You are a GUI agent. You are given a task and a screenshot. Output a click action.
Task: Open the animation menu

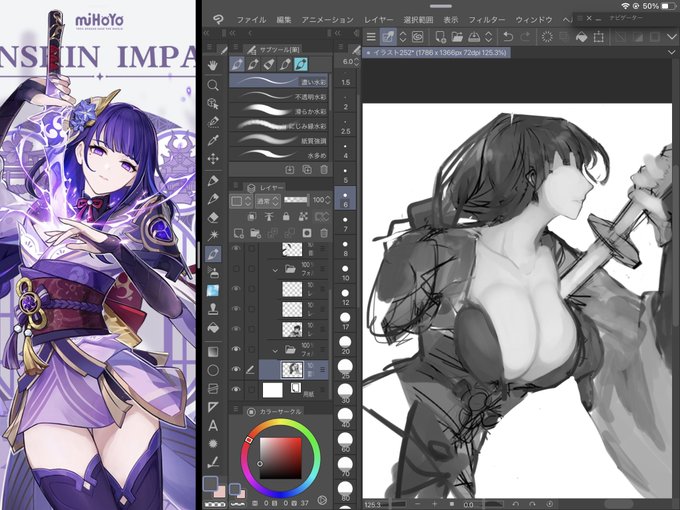pos(327,20)
